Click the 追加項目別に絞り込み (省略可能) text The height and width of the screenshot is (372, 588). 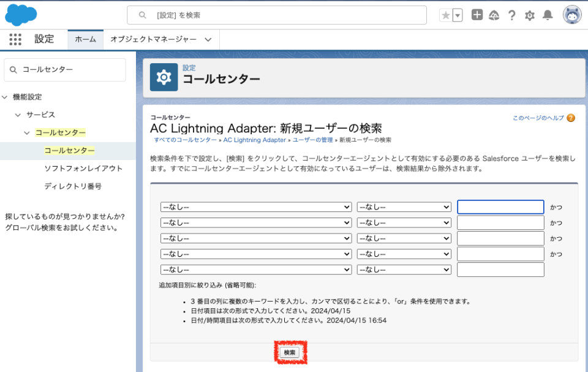click(208, 286)
